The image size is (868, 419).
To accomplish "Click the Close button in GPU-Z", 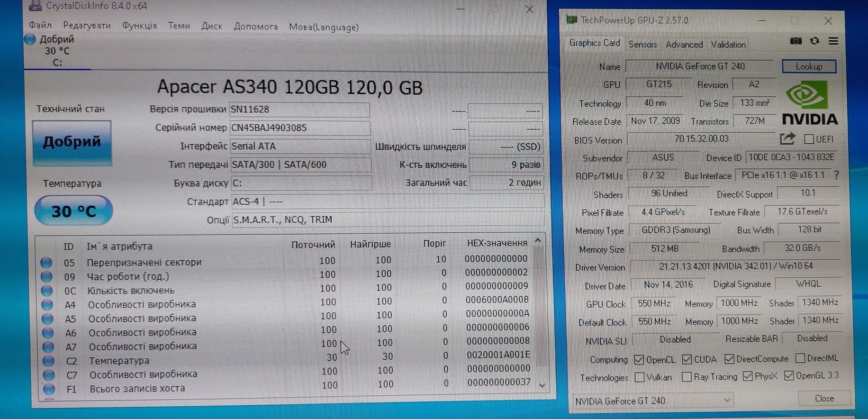I will click(824, 399).
